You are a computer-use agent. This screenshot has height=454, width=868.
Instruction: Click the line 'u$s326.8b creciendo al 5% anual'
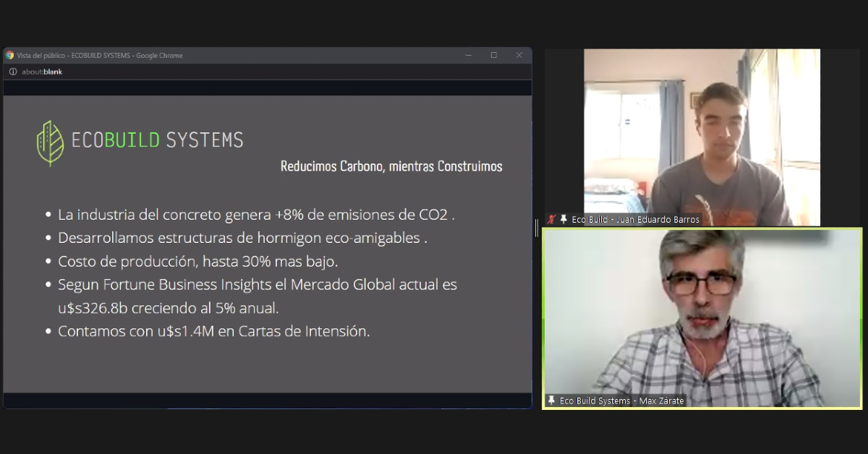point(169,308)
